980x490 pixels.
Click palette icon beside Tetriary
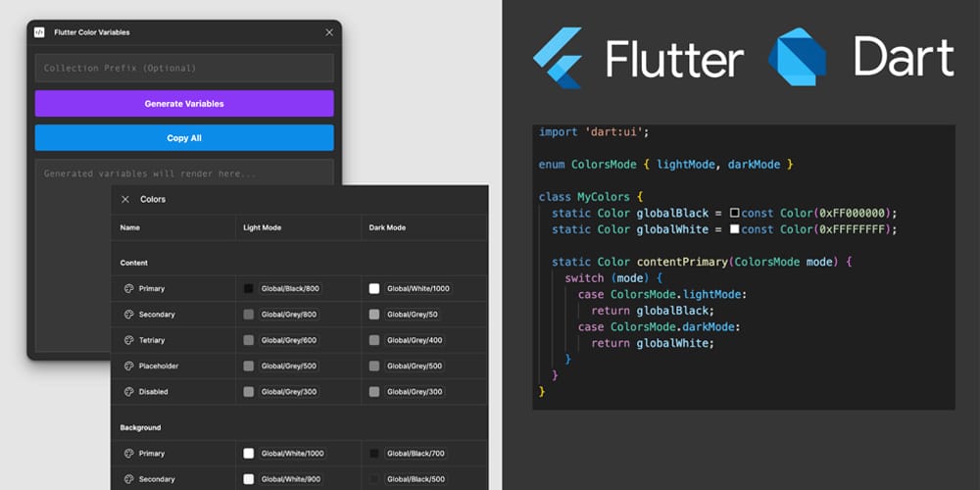pyautogui.click(x=128, y=340)
